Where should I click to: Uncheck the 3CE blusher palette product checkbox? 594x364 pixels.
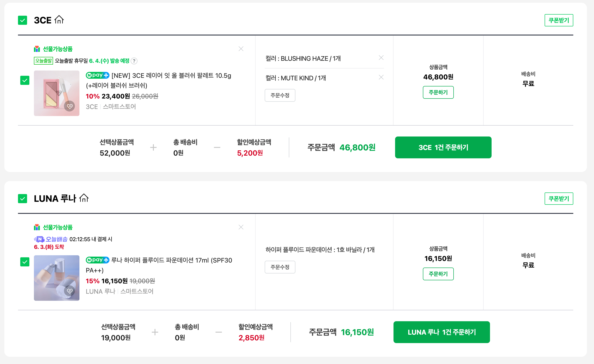25,81
